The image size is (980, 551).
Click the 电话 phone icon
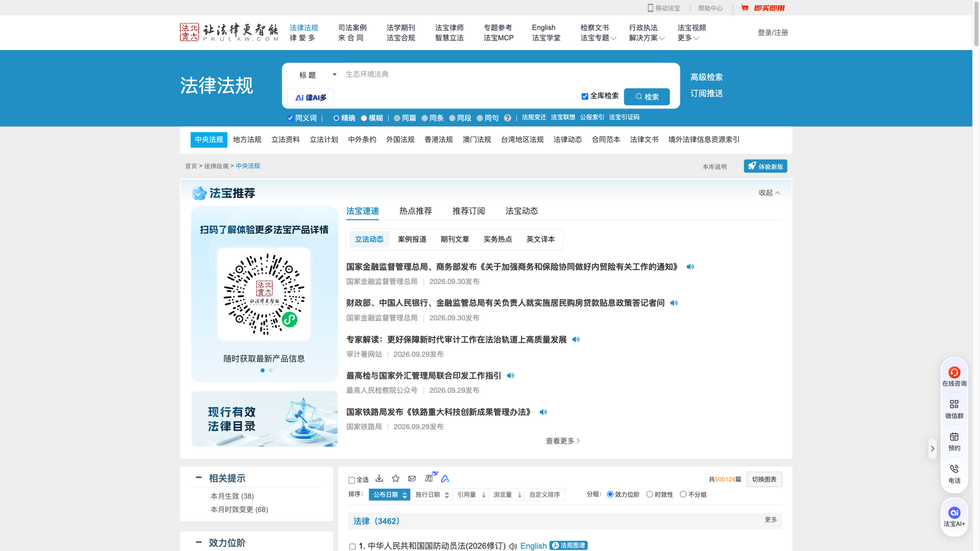(x=954, y=469)
